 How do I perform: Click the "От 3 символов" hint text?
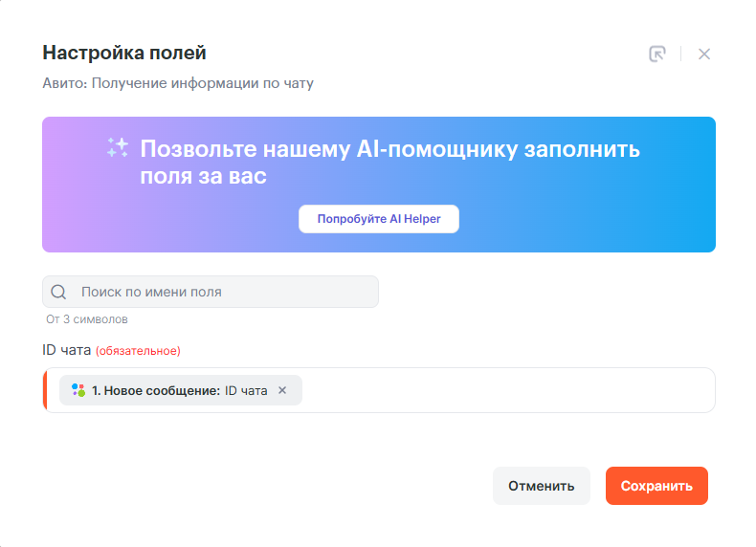click(87, 319)
